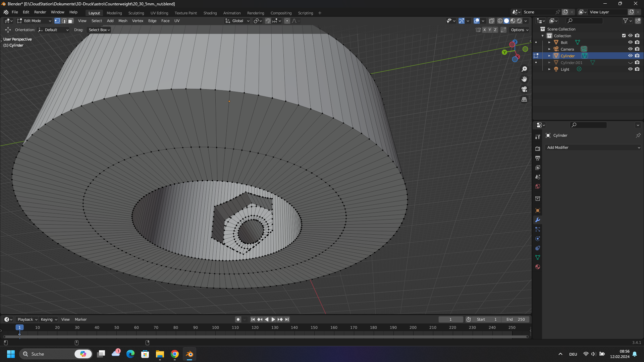The image size is (644, 362).
Task: Expand the Bolt object in outliner
Action: (549, 43)
